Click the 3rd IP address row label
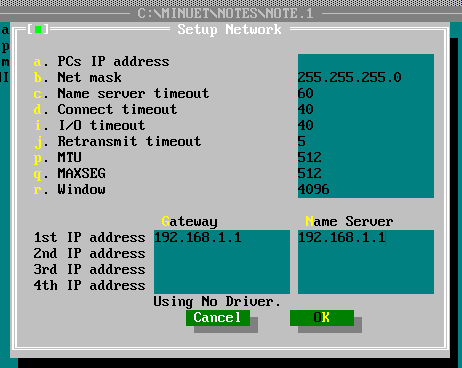The image size is (462, 368). (89, 270)
